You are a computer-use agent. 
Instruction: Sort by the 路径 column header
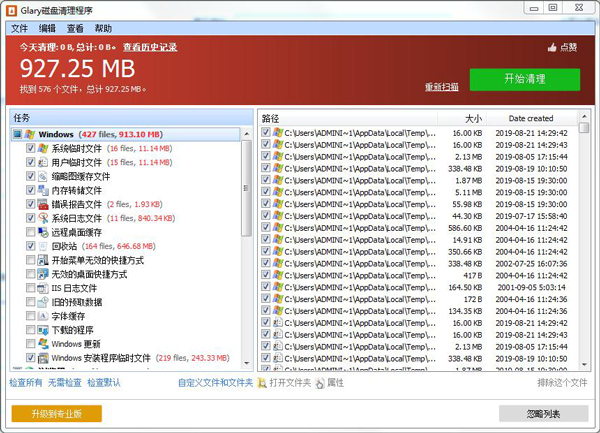pyautogui.click(x=348, y=119)
